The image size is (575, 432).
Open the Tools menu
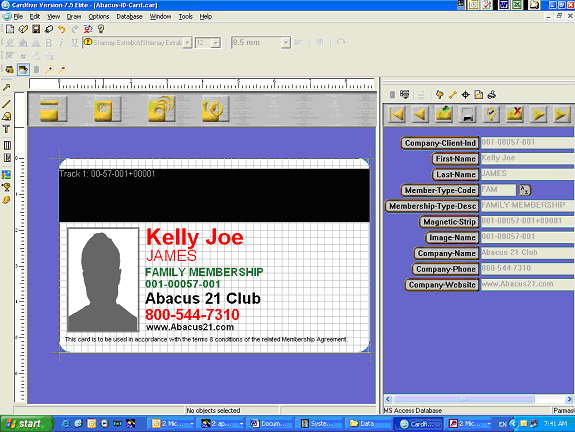[186, 17]
